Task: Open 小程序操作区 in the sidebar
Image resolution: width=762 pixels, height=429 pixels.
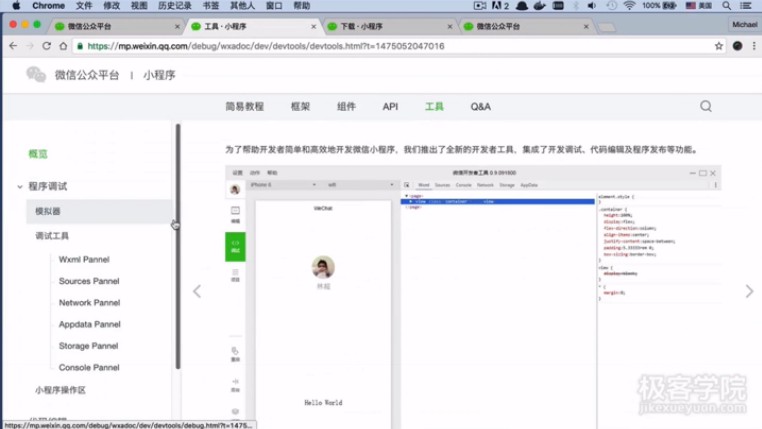Action: [x=60, y=390]
